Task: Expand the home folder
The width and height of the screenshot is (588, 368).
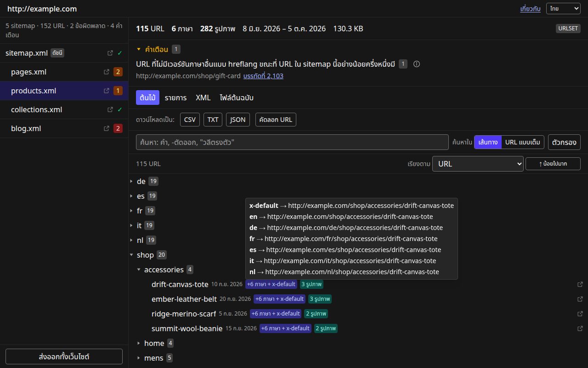Action: tap(139, 343)
